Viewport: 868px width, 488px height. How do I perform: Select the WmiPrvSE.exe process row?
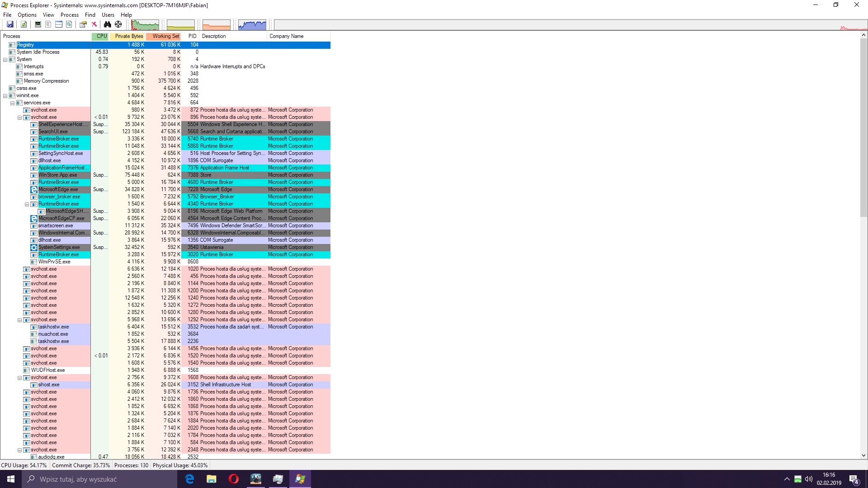pyautogui.click(x=165, y=262)
